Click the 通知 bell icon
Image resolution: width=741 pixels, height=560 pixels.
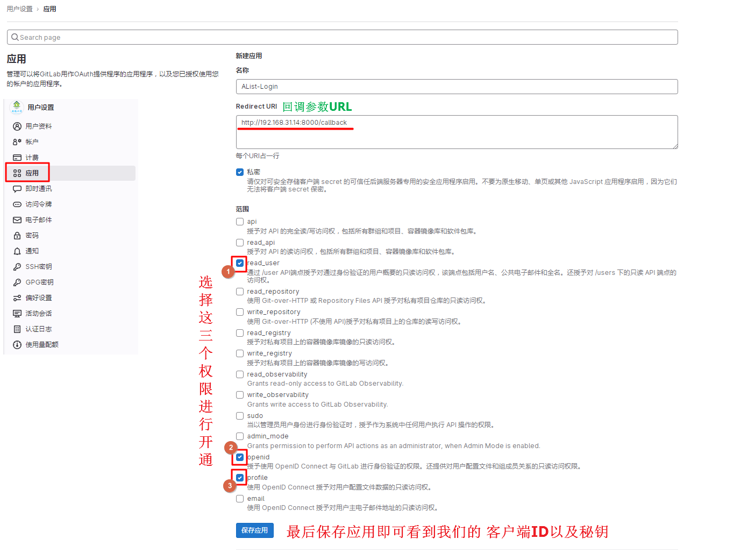coord(32,251)
